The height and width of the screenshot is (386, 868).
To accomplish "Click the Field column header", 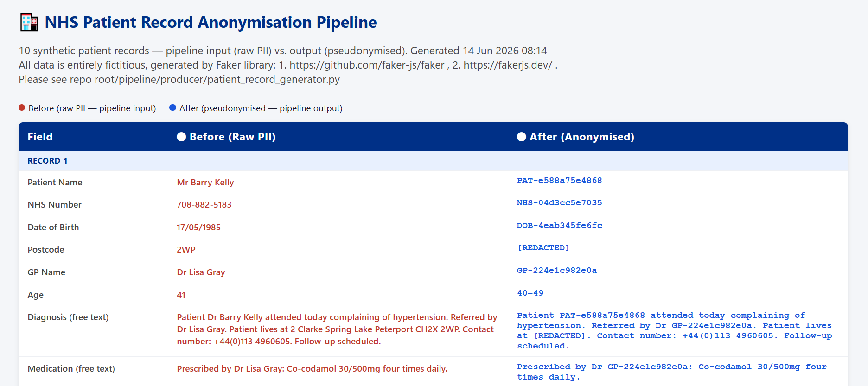I will click(40, 137).
